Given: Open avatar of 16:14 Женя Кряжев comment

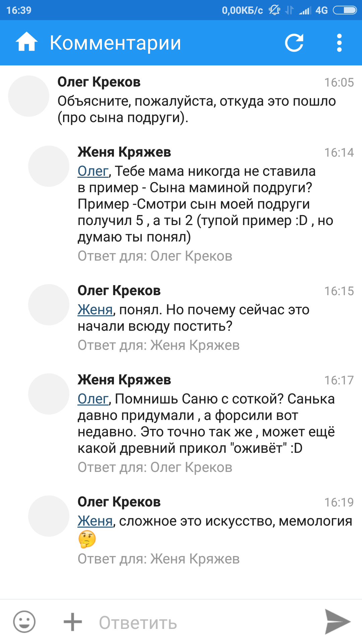Looking at the screenshot, I should click(49, 166).
